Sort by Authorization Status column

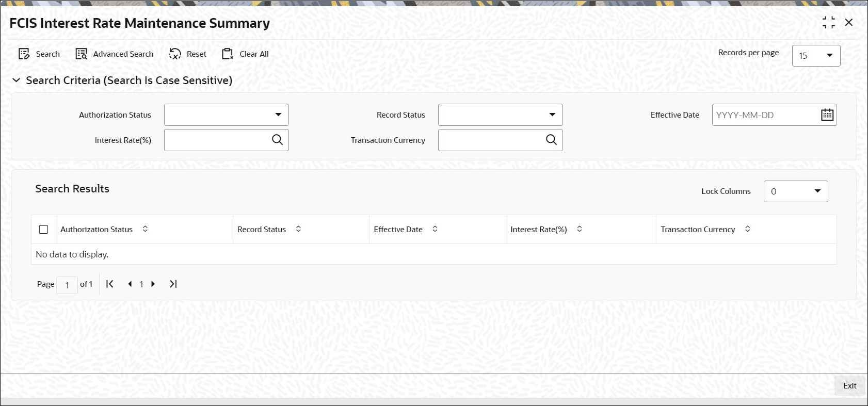pyautogui.click(x=145, y=229)
